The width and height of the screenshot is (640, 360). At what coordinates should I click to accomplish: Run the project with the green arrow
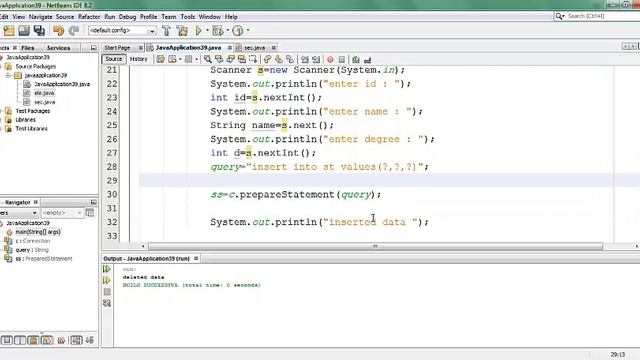[199, 31]
